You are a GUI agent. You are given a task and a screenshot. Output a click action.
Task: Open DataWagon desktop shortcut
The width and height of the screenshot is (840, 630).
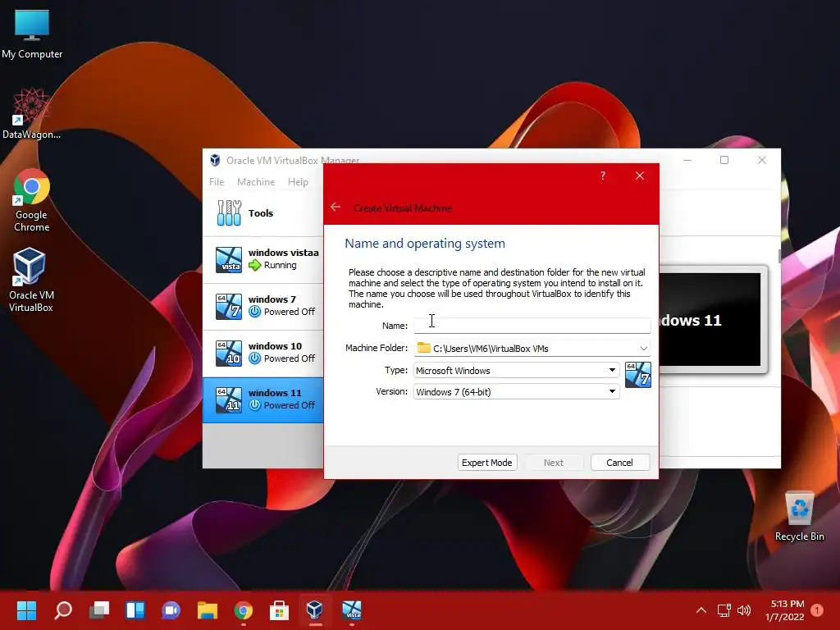click(31, 113)
